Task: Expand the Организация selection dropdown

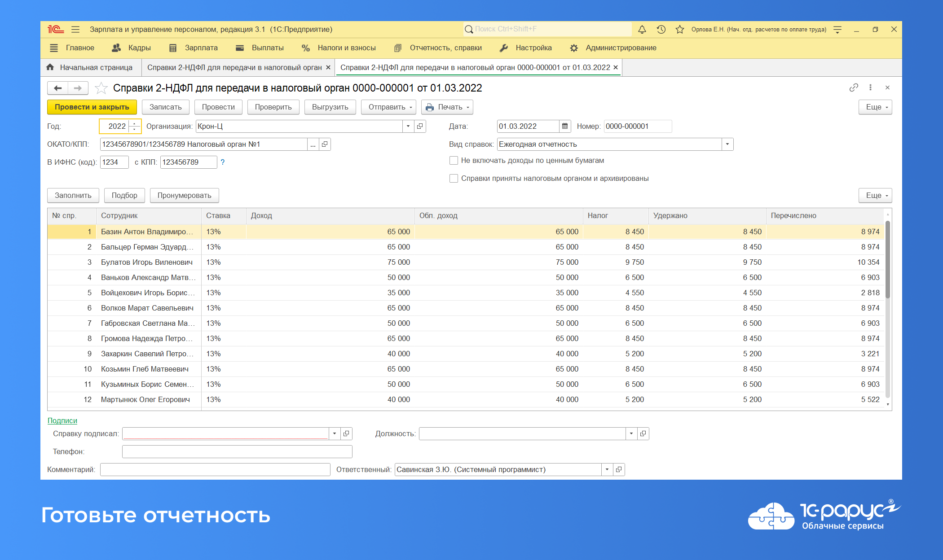Action: click(x=408, y=126)
